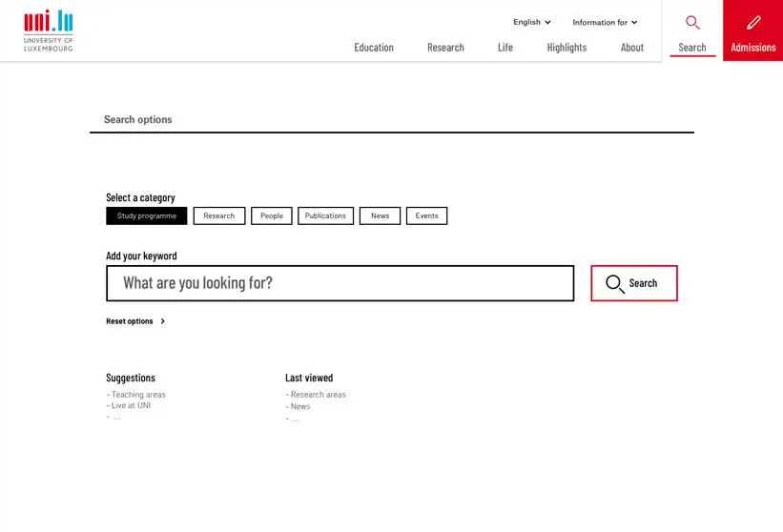
Task: Toggle the Research category filter
Action: click(x=219, y=216)
